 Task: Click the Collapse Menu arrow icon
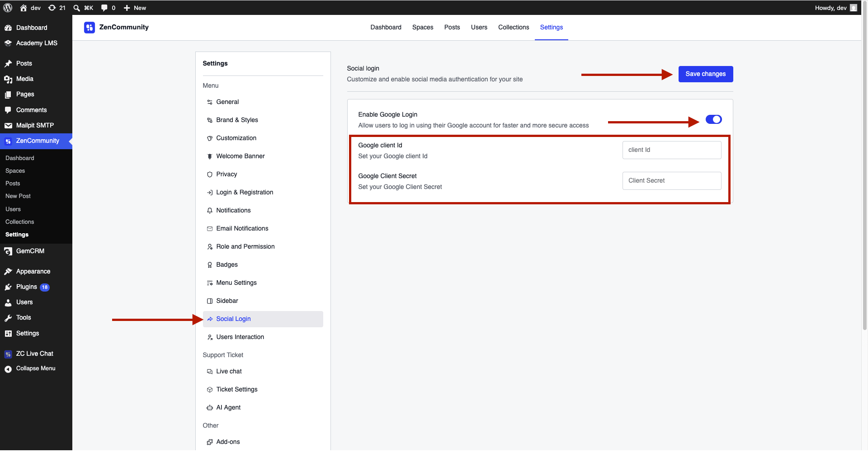click(8, 369)
